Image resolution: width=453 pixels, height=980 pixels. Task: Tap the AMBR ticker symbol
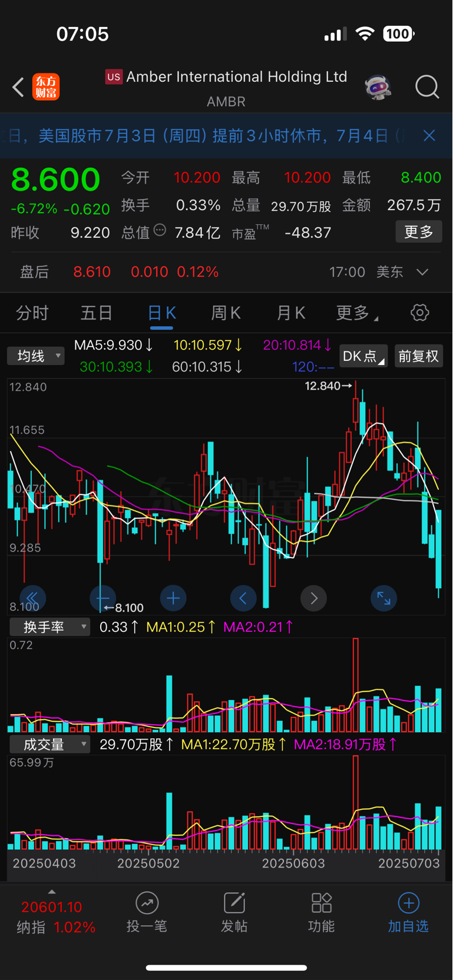point(226,102)
